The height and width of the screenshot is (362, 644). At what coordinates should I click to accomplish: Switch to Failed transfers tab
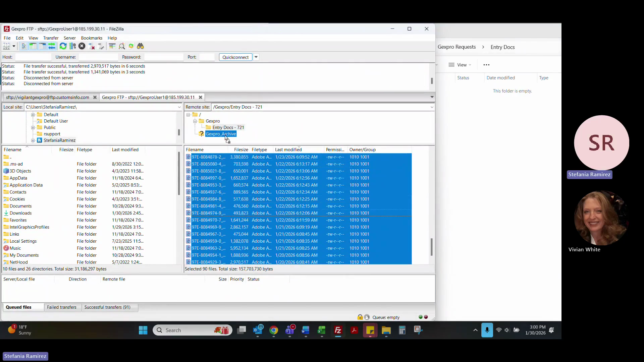pos(62,307)
